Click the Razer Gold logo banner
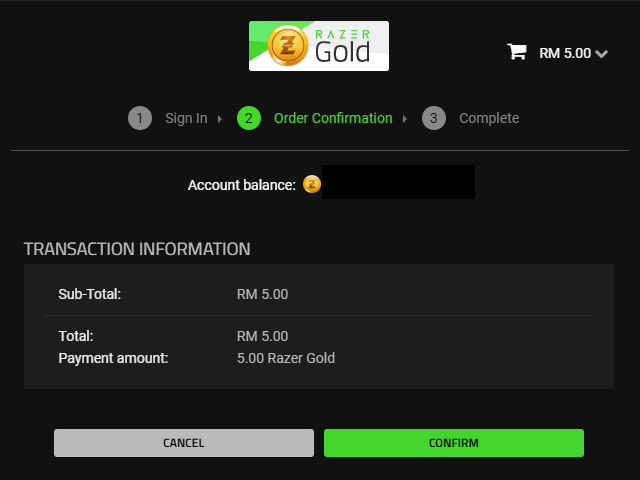The width and height of the screenshot is (640, 480). pos(319,46)
